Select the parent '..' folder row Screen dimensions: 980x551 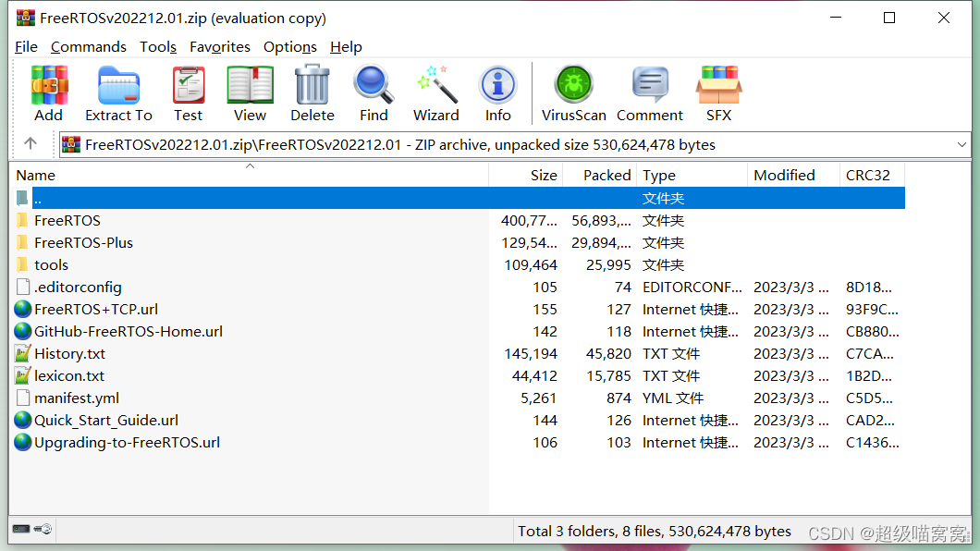[x=459, y=198]
